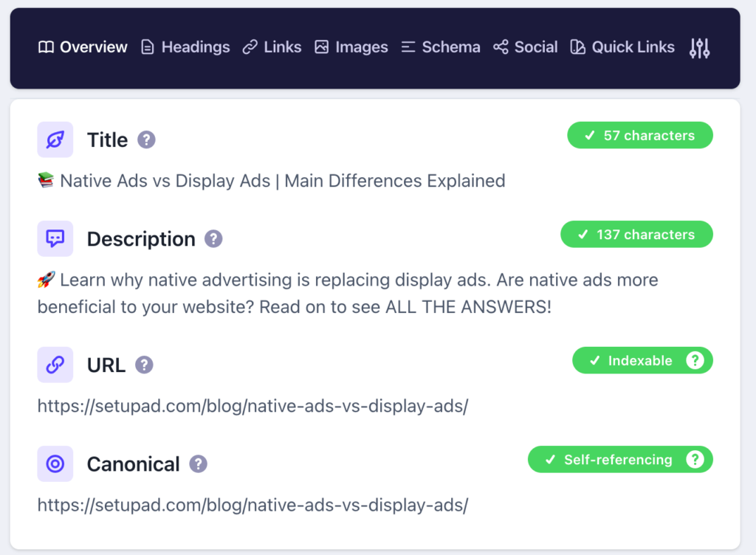Viewport: 756px width, 555px height.
Task: Click the canonical setupad.com URL text
Action: [252, 505]
